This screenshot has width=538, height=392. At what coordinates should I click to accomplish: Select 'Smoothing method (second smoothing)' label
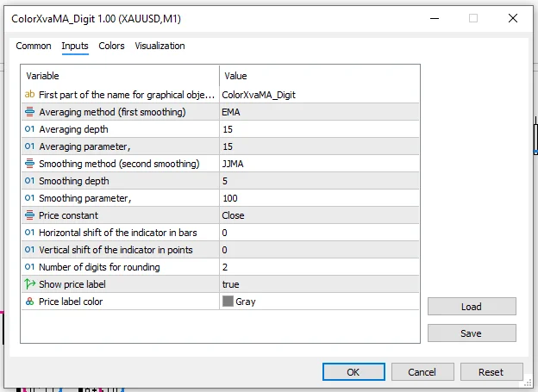pyautogui.click(x=119, y=164)
